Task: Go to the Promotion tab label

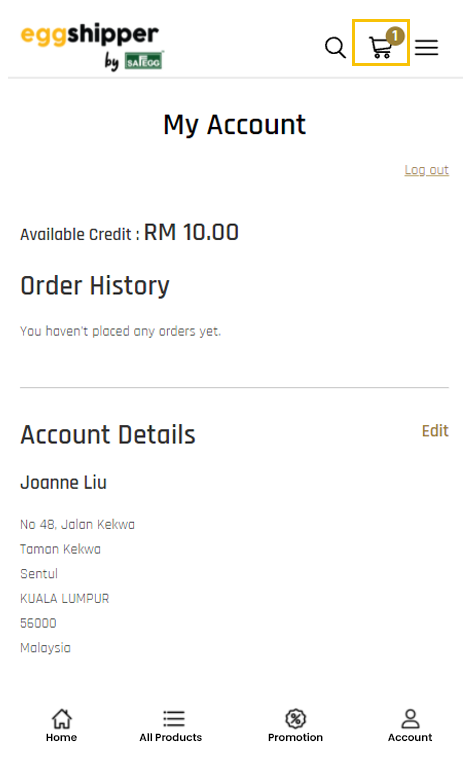Action: tap(296, 737)
